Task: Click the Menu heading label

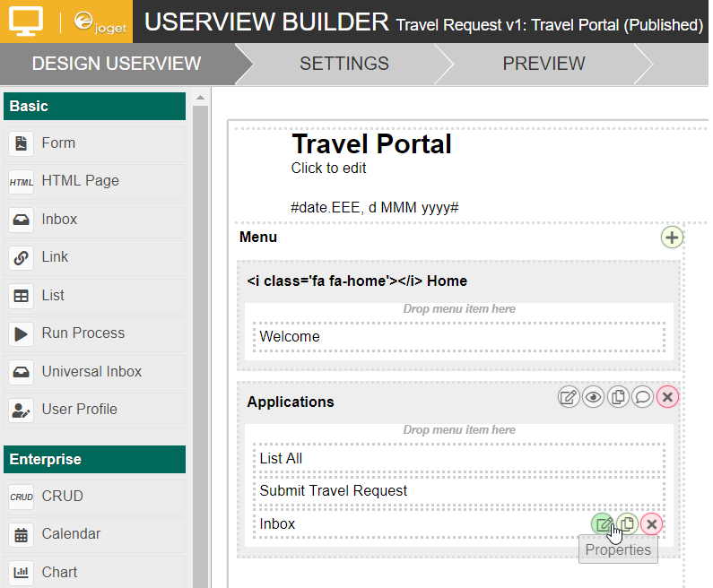Action: tap(258, 238)
